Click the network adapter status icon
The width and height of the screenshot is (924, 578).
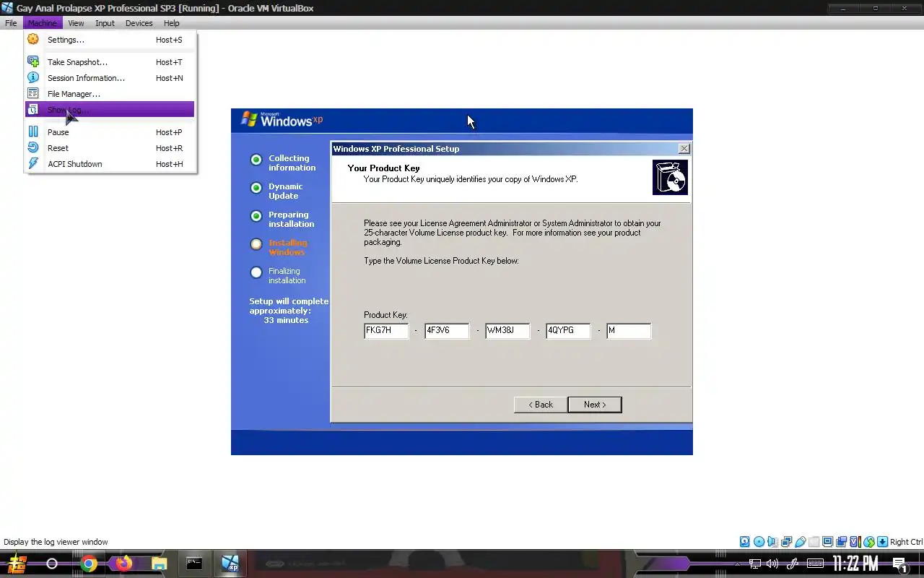[786, 542]
